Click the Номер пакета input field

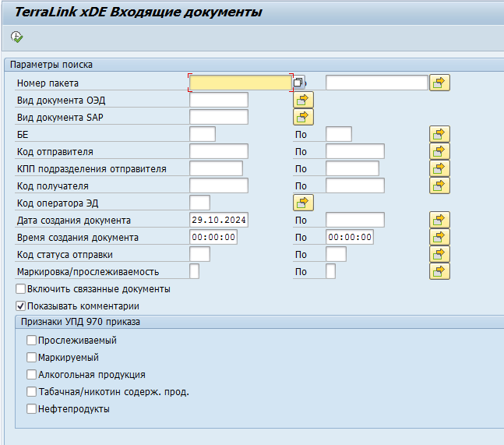[240, 83]
